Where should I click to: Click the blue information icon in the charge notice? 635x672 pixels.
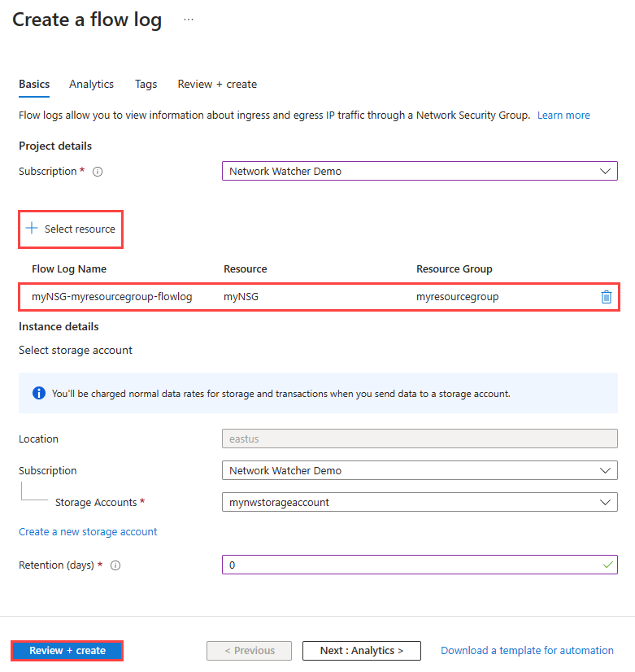(x=39, y=393)
